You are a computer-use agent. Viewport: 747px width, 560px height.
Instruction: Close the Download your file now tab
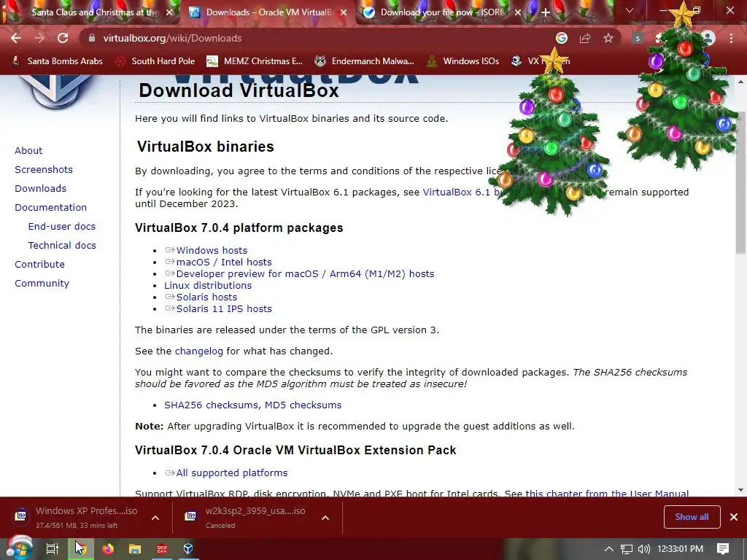point(518,12)
